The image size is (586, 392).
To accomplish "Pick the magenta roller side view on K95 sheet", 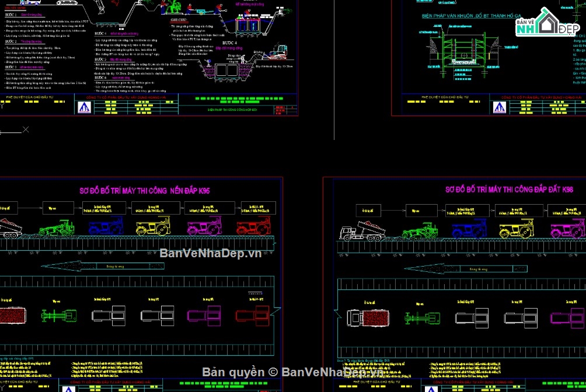I will (204, 226).
